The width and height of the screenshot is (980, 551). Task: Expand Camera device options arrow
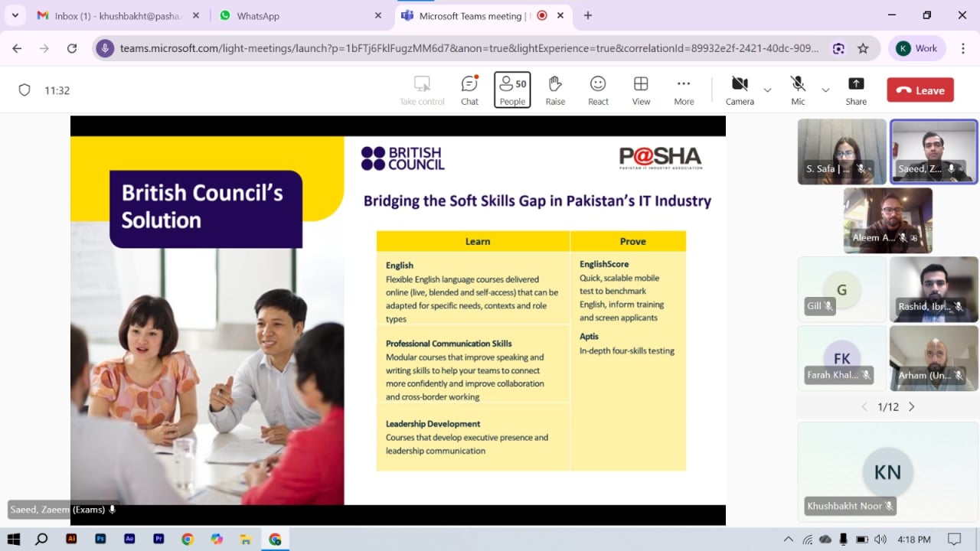pos(767,90)
